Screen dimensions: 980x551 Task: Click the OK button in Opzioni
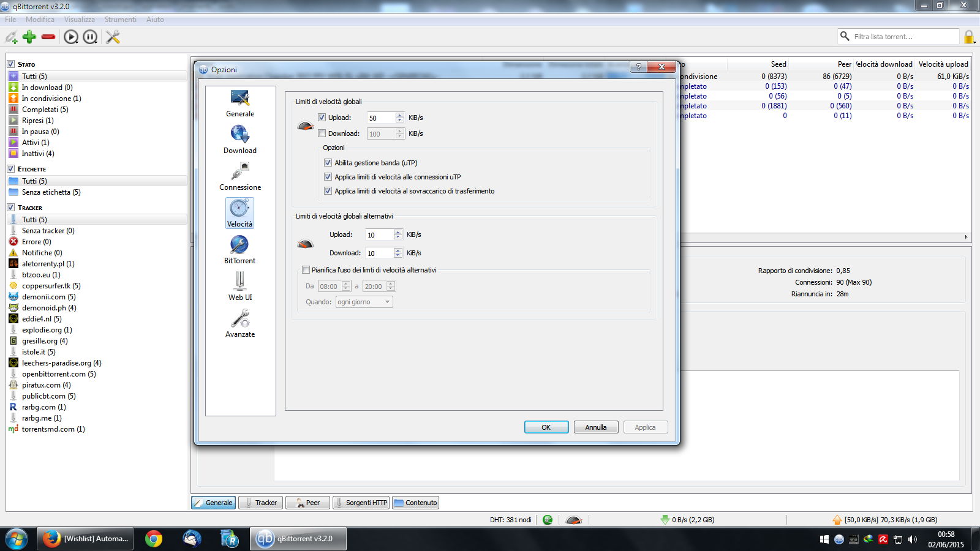tap(546, 427)
